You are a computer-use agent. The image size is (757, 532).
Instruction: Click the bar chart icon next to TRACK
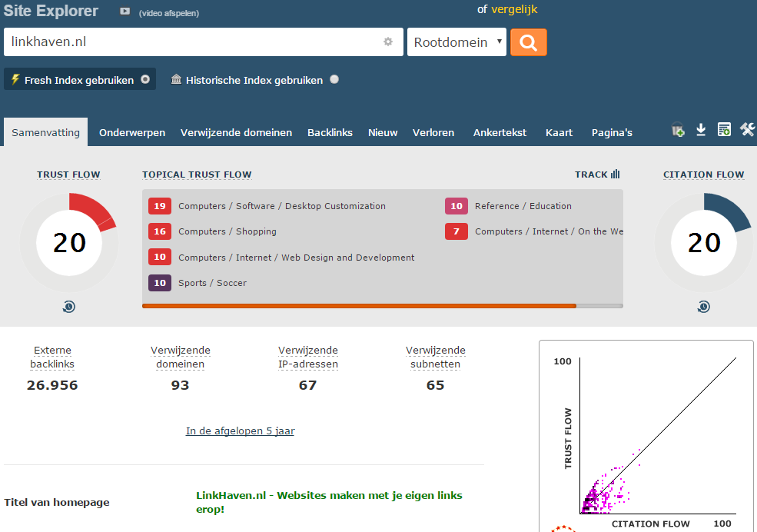pyautogui.click(x=615, y=174)
